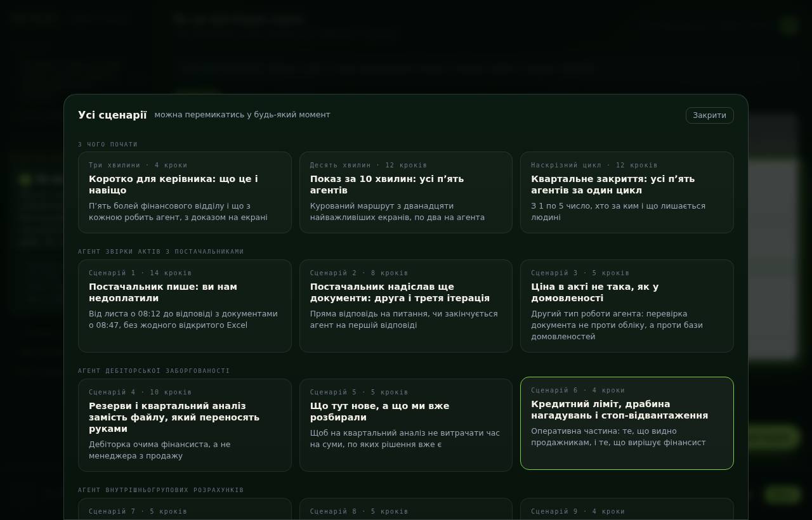812x520 pixels.
Task: Click the 'Агент звірки актів з постачальниками' heading
Action: click(161, 252)
